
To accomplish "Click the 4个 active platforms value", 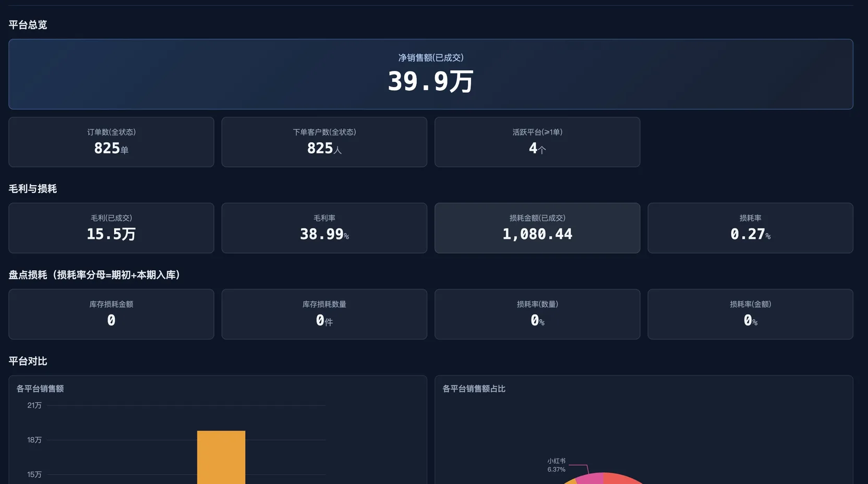I will point(537,149).
